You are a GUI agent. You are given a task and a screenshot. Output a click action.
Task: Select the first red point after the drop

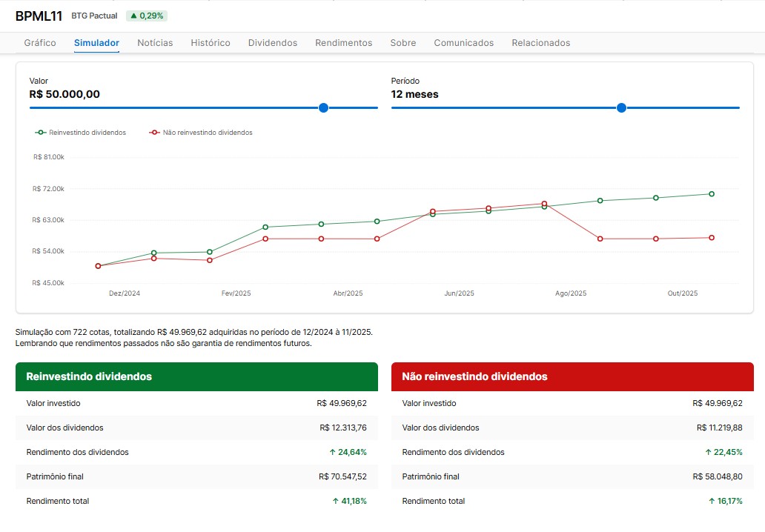[600, 239]
